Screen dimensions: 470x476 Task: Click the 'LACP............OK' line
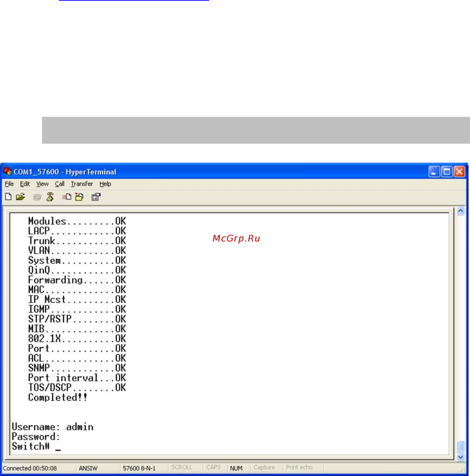click(77, 231)
